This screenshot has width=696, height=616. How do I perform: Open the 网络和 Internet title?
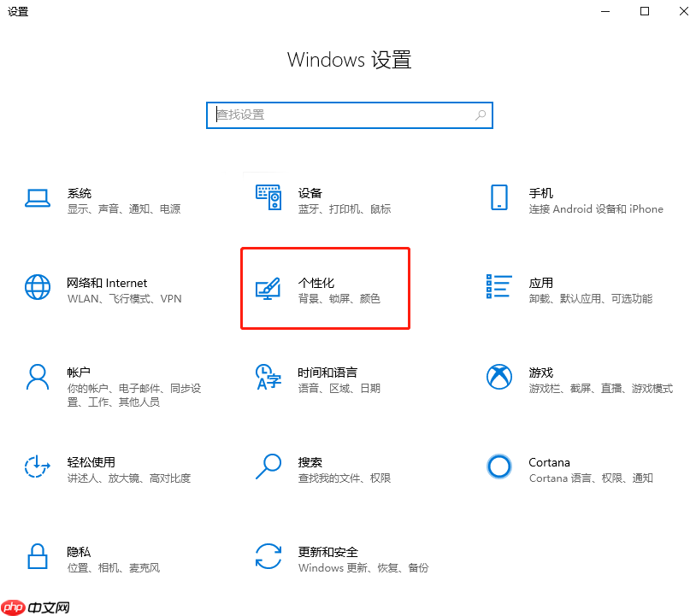[x=107, y=283]
